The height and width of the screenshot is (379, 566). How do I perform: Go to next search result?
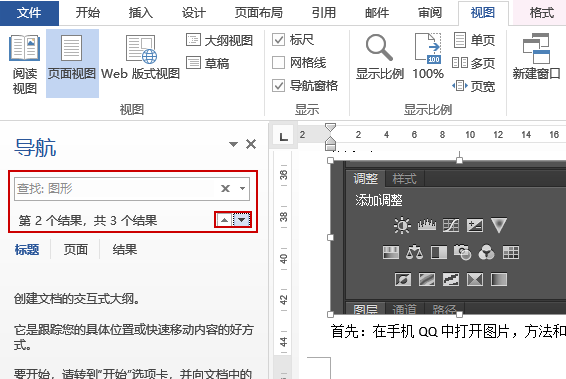241,220
